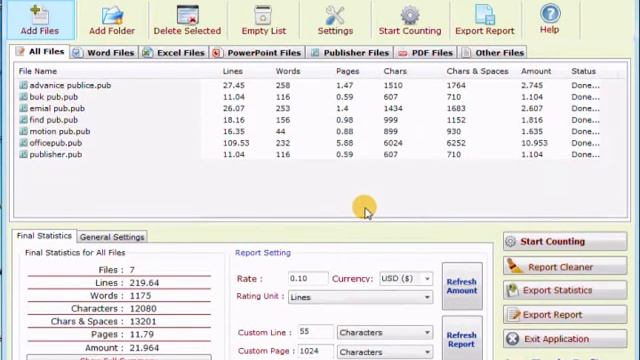The height and width of the screenshot is (360, 640).
Task: Click the Delete Selected toolbar icon
Action: point(188,15)
